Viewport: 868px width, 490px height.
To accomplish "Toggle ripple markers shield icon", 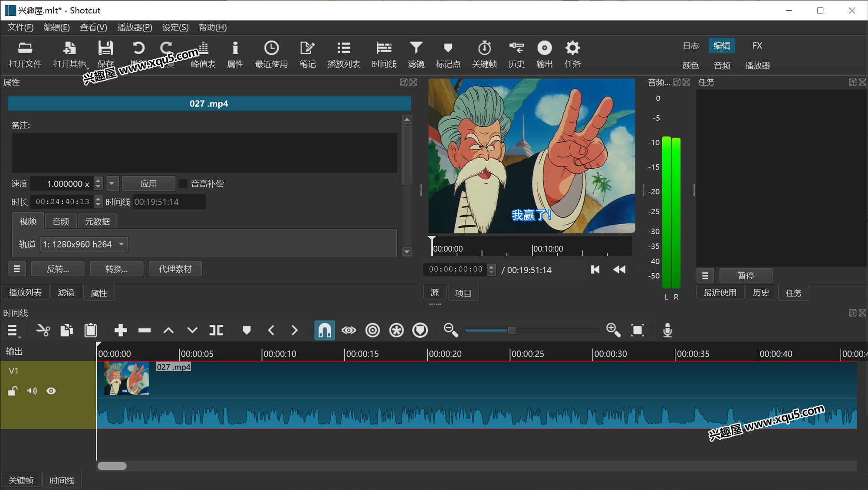I will [420, 330].
